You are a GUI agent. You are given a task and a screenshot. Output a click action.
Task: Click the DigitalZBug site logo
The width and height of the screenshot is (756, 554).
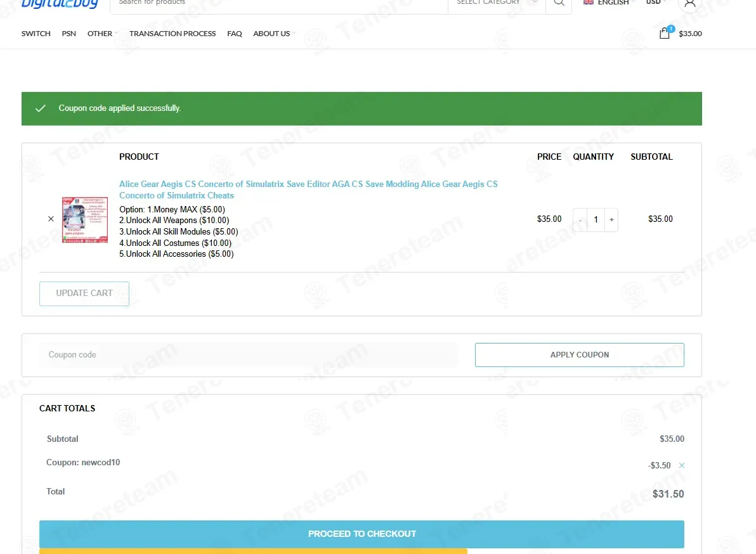(60, 4)
